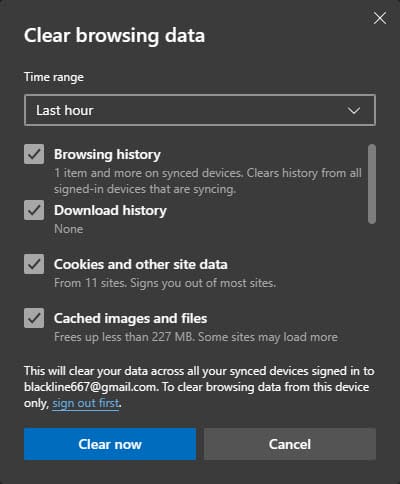Click the Frees up less than 227 MB text
This screenshot has width=400, height=484.
196,337
